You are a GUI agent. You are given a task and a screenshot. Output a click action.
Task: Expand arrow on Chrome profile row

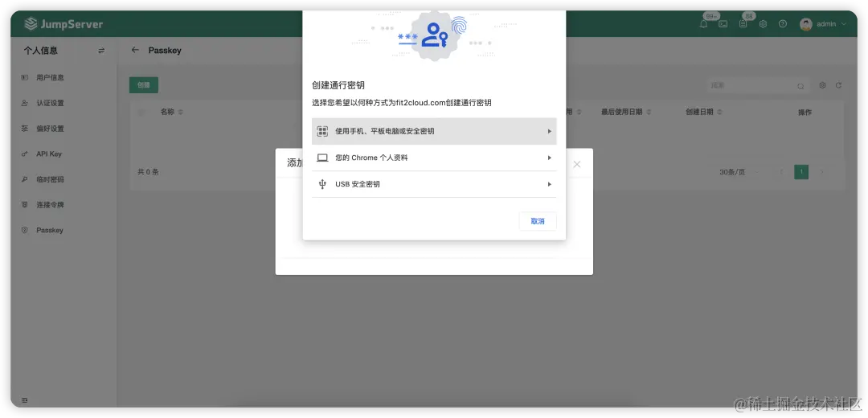coord(550,158)
